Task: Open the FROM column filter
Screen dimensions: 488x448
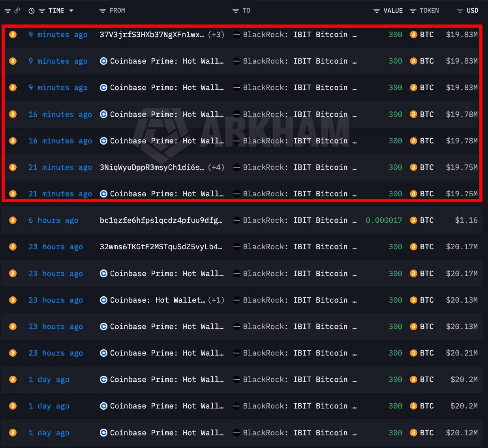Action: tap(103, 11)
